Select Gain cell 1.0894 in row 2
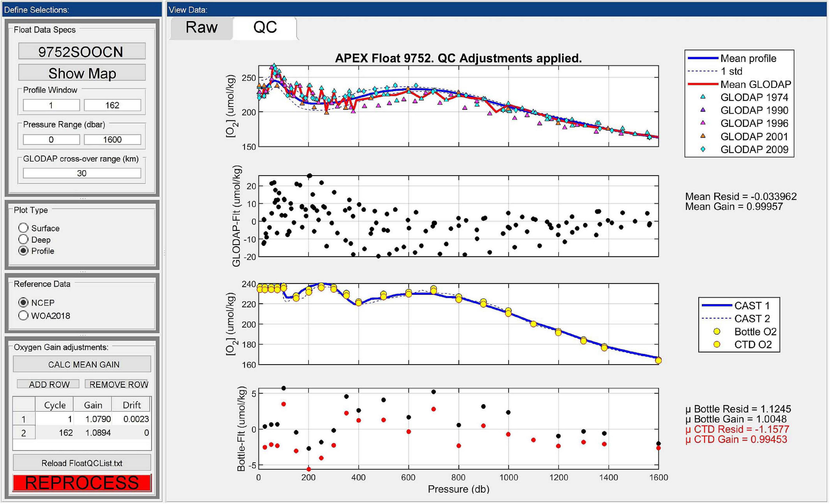Viewport: 830px width, 504px height. (93, 432)
